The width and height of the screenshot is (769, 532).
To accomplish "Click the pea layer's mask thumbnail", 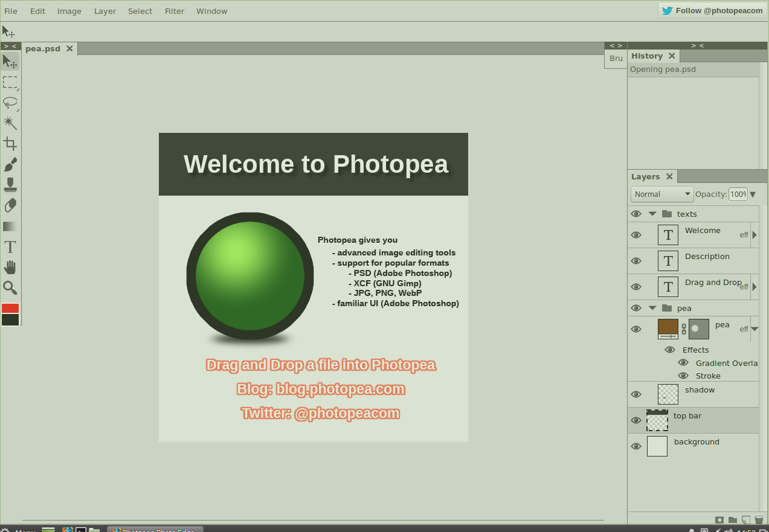I will pyautogui.click(x=699, y=329).
